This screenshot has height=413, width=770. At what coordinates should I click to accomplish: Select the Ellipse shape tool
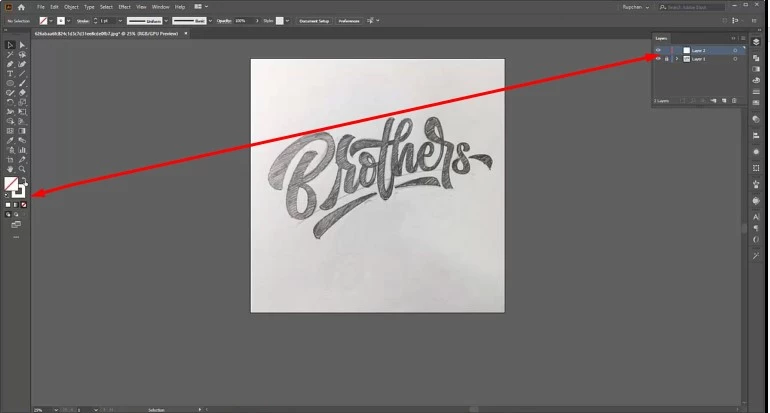(x=10, y=83)
